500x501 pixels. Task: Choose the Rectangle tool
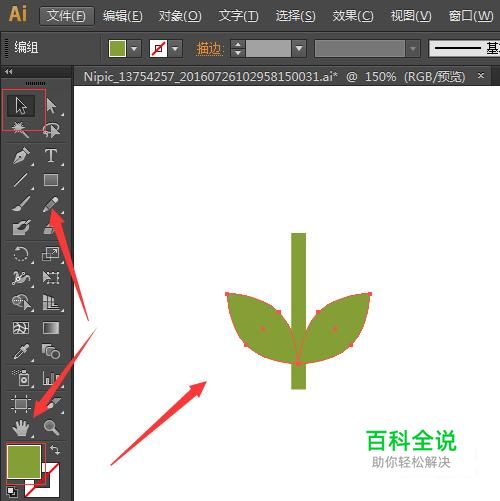[x=51, y=180]
